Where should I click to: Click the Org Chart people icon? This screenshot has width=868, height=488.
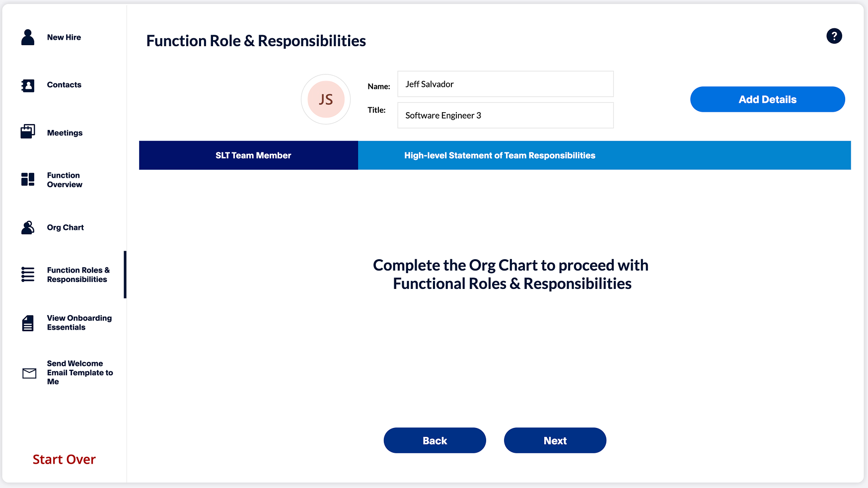click(28, 227)
